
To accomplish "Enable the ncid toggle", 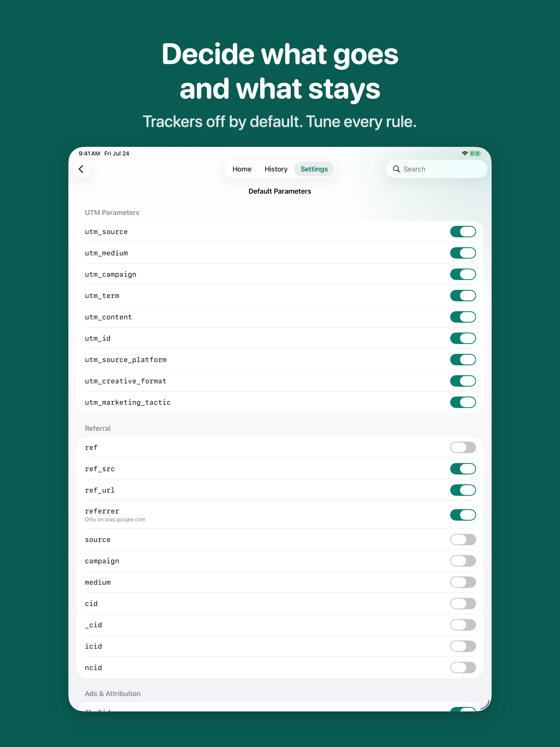I will coord(463,667).
